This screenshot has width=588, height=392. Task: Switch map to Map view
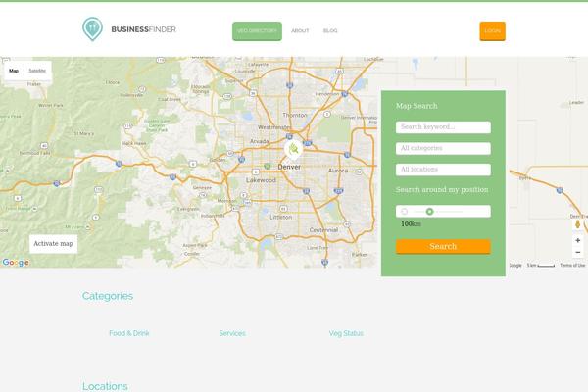coord(14,71)
